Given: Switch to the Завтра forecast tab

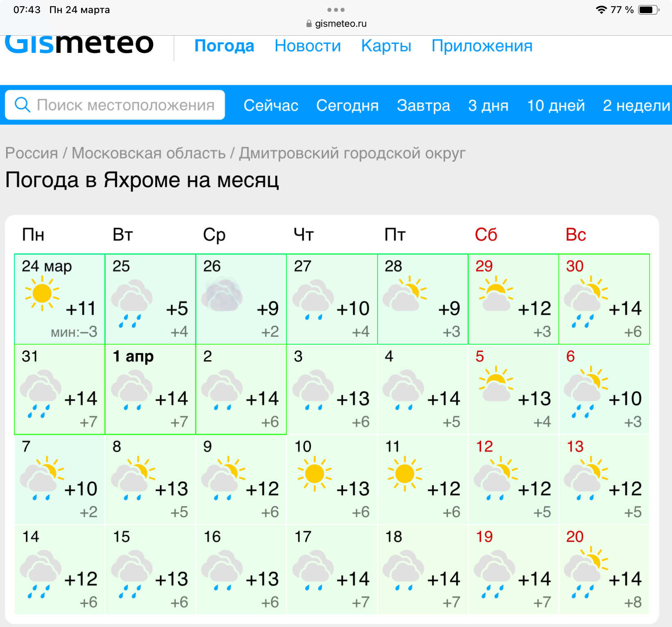Looking at the screenshot, I should point(423,105).
